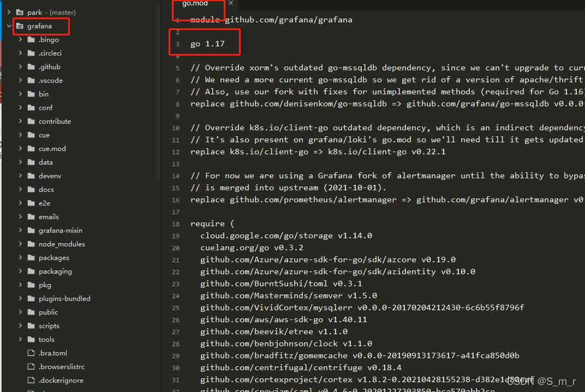The image size is (585, 392).
Task: Click the centrifugal/centrifuge v0.18.4 dependency
Action: coord(301,368)
